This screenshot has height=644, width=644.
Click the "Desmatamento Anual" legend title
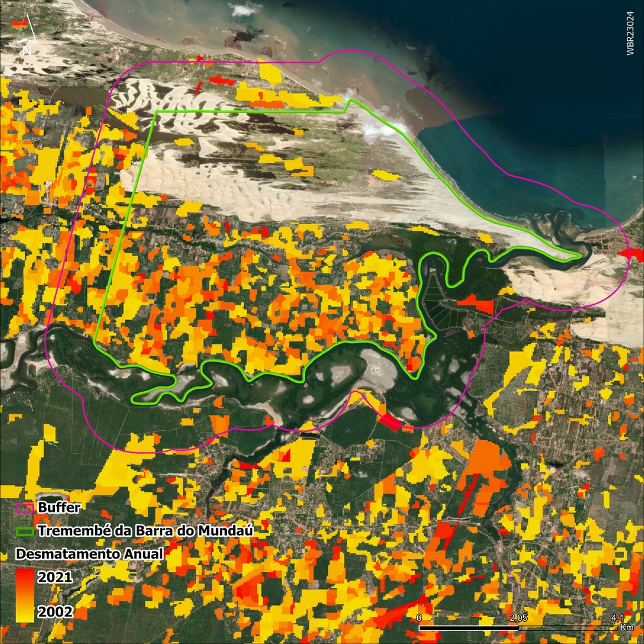point(89,553)
